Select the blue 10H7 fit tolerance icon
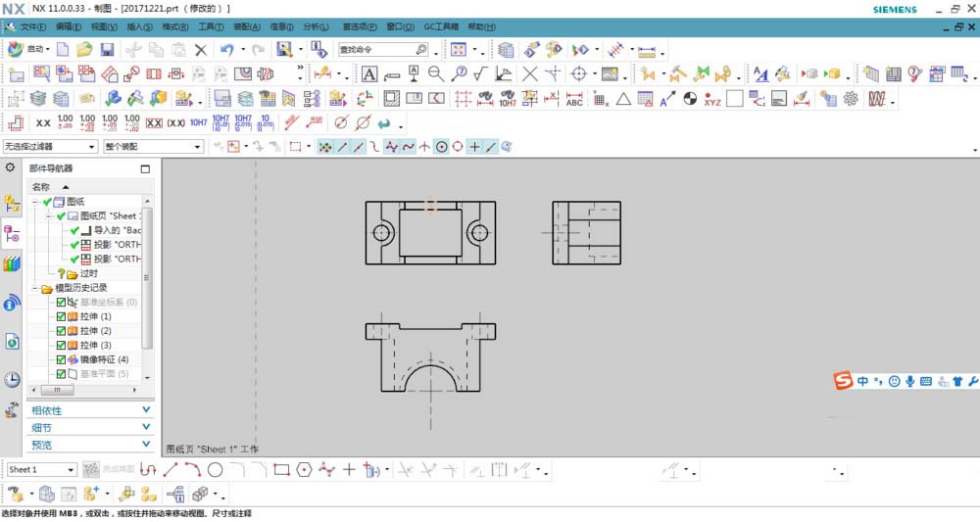Screen dimensions: 980x522 [x=198, y=123]
